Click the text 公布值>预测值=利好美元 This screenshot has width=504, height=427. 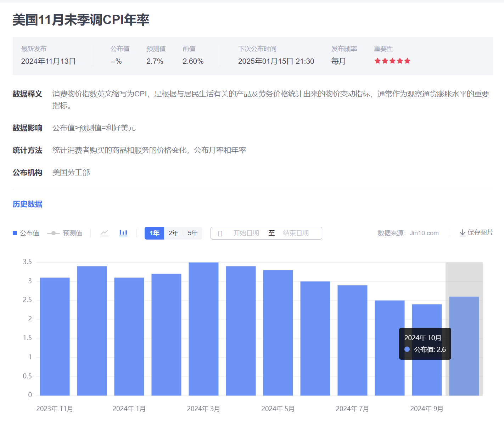pos(94,128)
